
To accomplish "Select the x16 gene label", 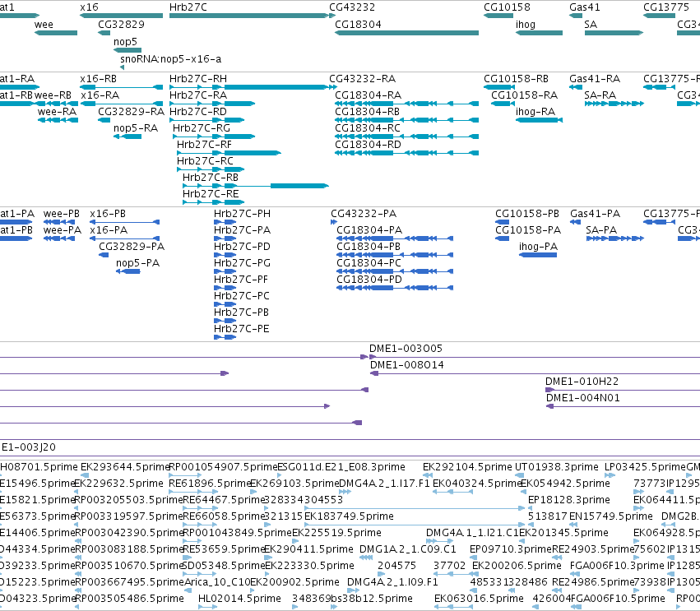I will [x=90, y=7].
